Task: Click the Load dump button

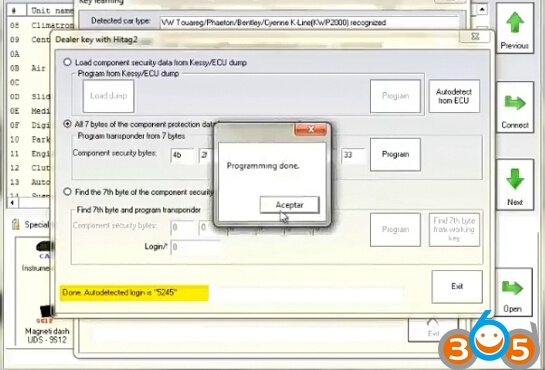Action: point(108,96)
